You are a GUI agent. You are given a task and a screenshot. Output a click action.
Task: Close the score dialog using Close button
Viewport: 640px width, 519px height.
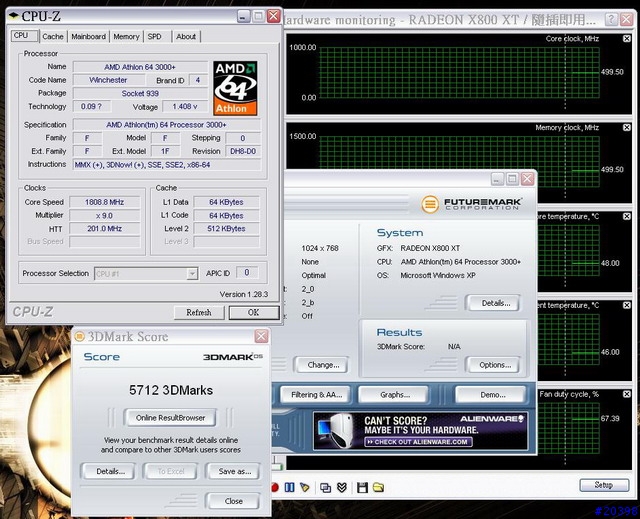[233, 501]
